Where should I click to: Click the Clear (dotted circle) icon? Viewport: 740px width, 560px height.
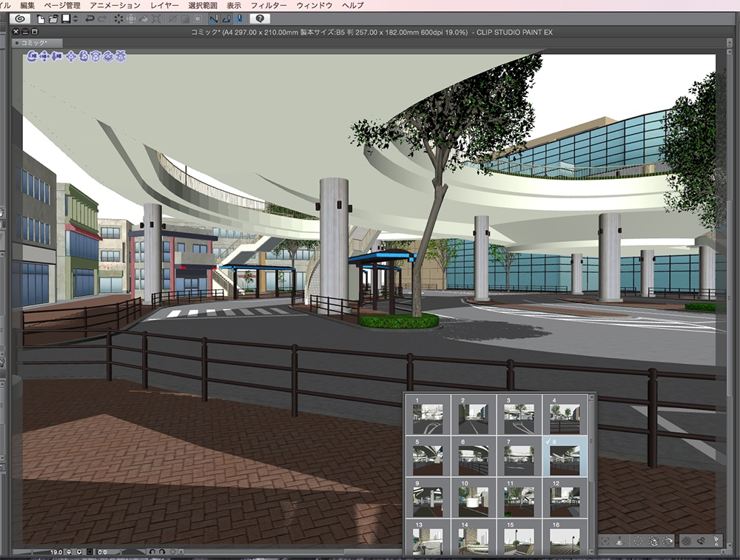[x=118, y=19]
